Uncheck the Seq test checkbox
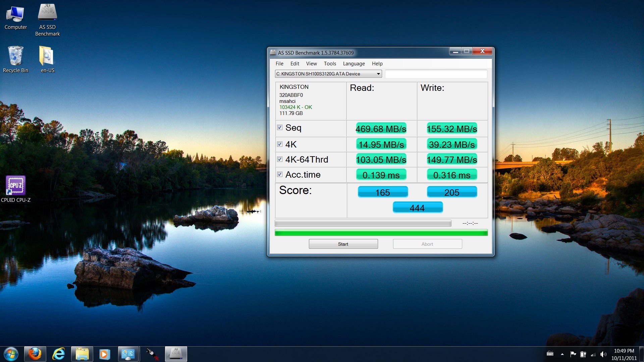Viewport: 644px width, 362px height. click(x=280, y=128)
